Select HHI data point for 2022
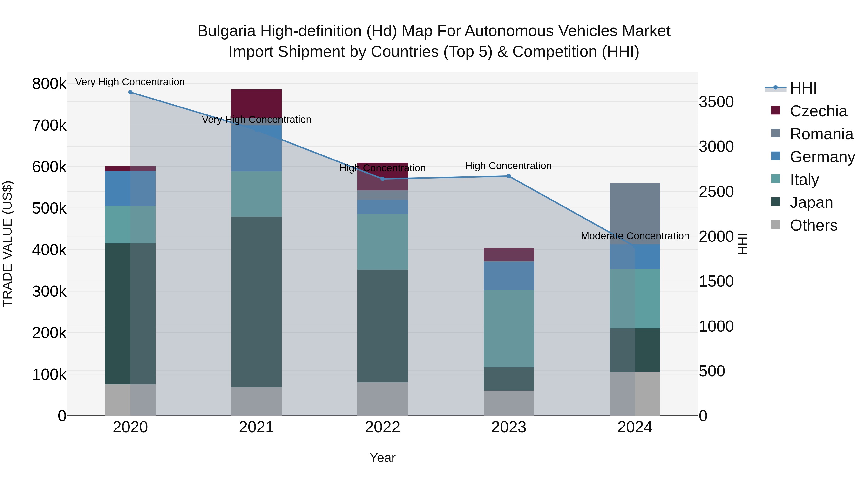Screen dimensions: 868x488 click(382, 179)
